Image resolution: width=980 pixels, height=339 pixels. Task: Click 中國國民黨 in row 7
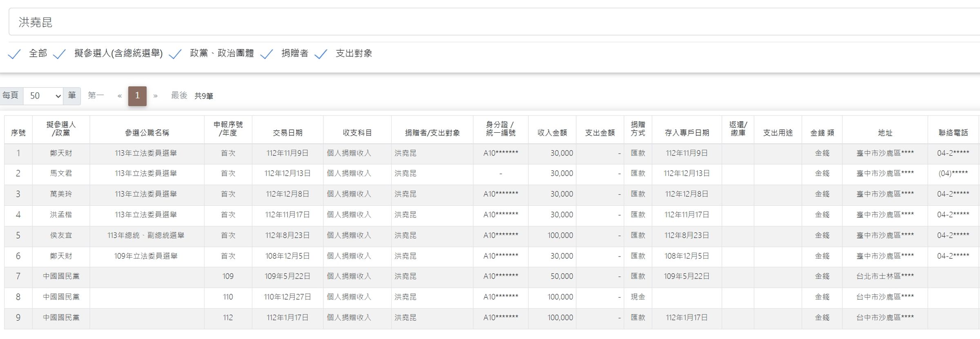[61, 277]
